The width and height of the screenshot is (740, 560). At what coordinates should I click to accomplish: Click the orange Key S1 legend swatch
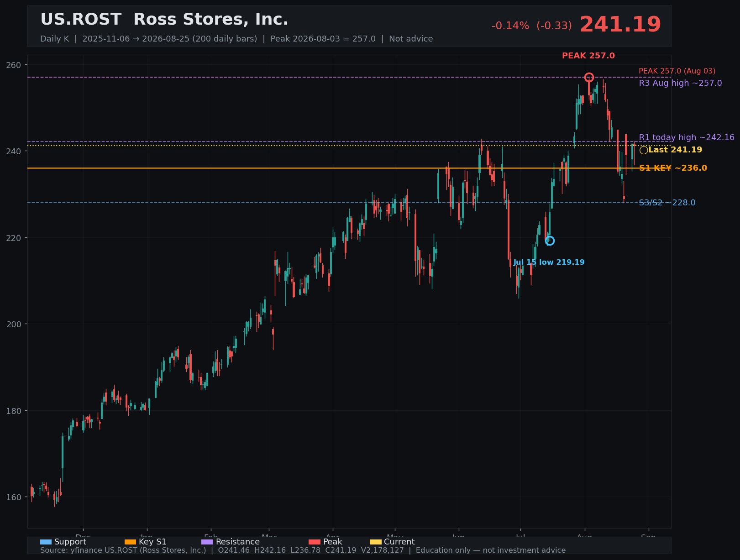tap(130, 542)
